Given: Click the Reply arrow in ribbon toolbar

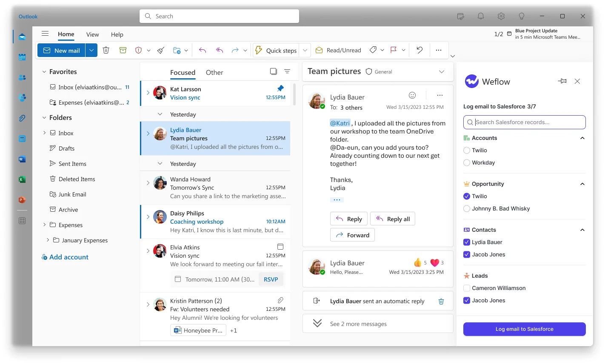Looking at the screenshot, I should tap(203, 50).
